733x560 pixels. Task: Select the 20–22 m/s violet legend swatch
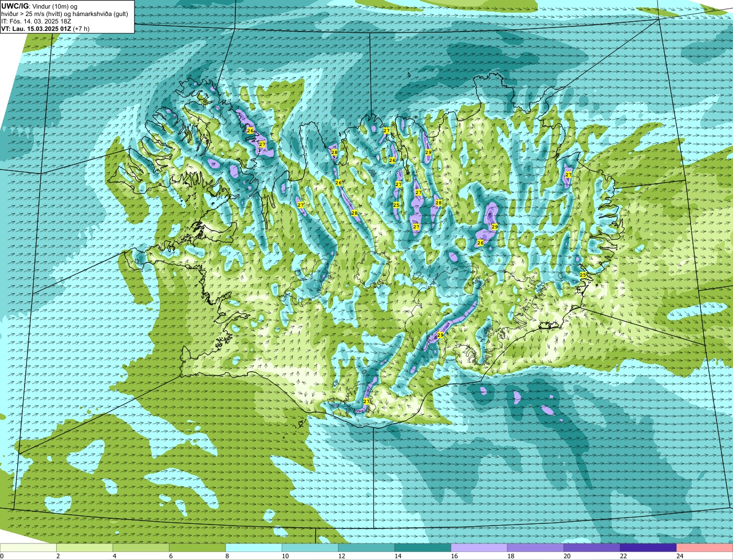(592, 547)
